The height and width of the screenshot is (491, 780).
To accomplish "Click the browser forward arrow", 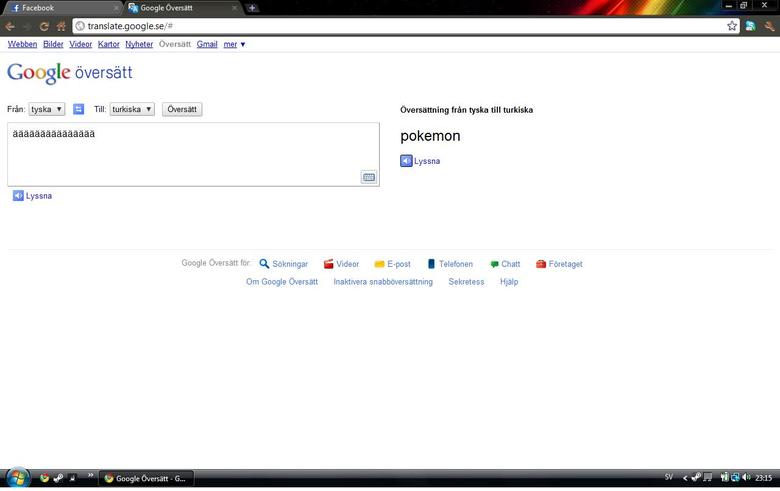I will 27,26.
